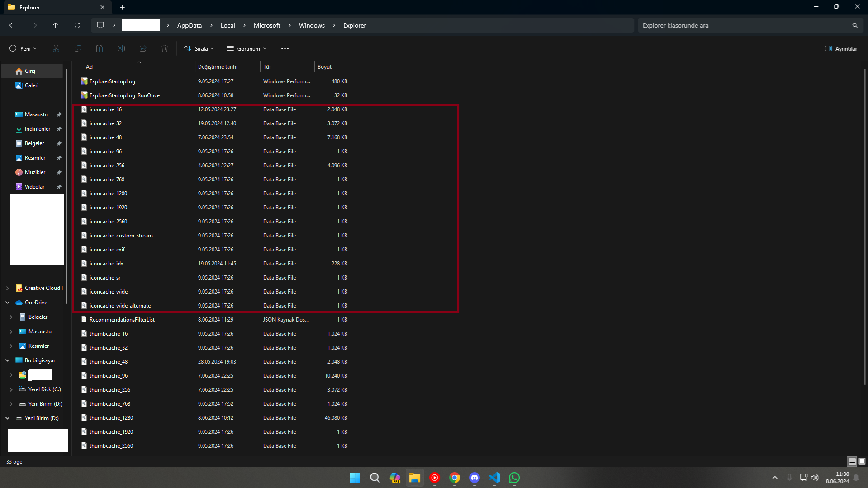This screenshot has width=868, height=488.
Task: Collapse the OneDrive tree node
Action: pyautogui.click(x=8, y=303)
